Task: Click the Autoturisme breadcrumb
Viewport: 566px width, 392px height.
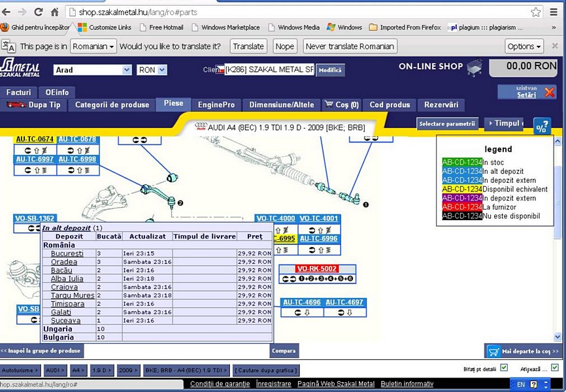Action: tap(20, 370)
